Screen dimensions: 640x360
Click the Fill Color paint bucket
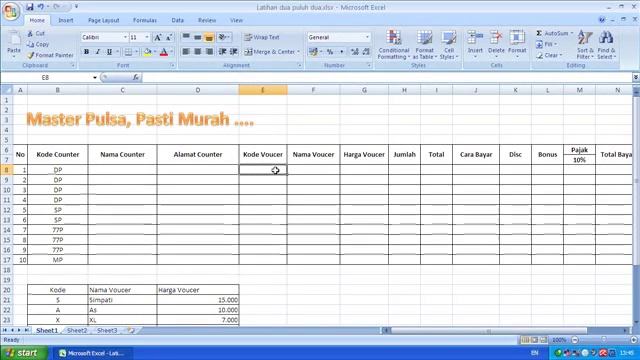click(x=147, y=52)
